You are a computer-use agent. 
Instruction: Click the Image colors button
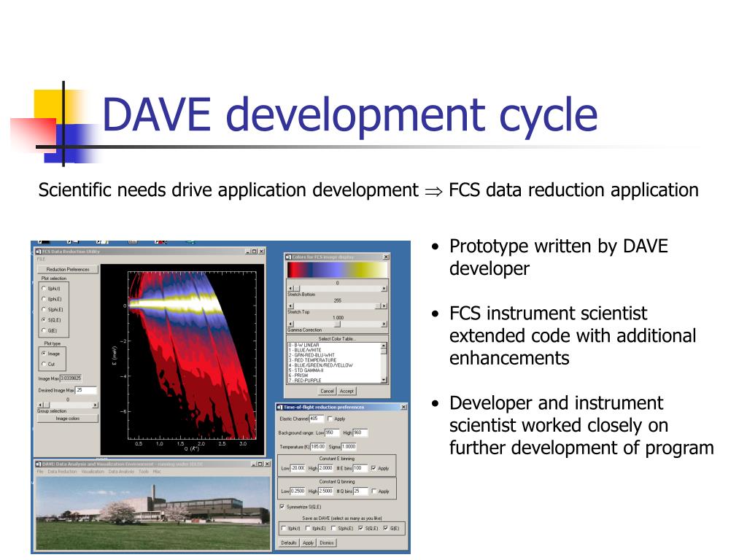[x=68, y=419]
